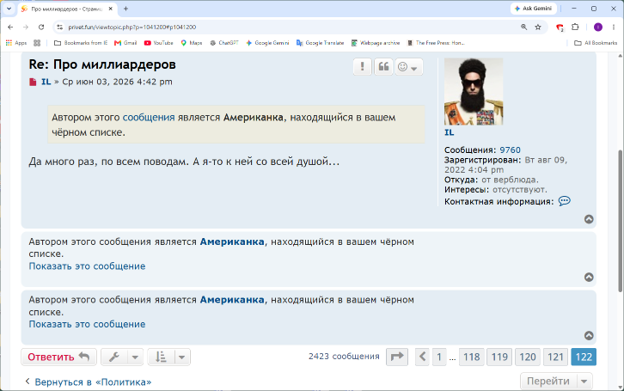Click browser forward arrow
The height and width of the screenshot is (391, 624).
coord(25,27)
